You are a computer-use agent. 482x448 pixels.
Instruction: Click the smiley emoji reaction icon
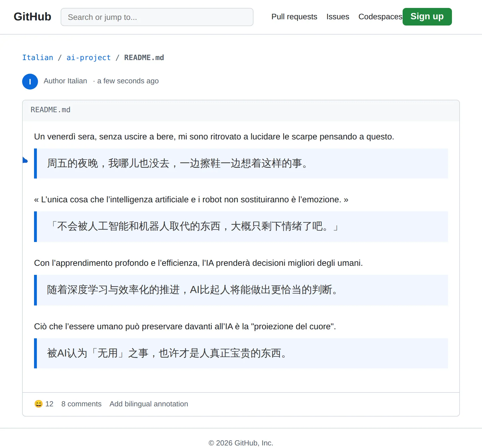tap(39, 404)
